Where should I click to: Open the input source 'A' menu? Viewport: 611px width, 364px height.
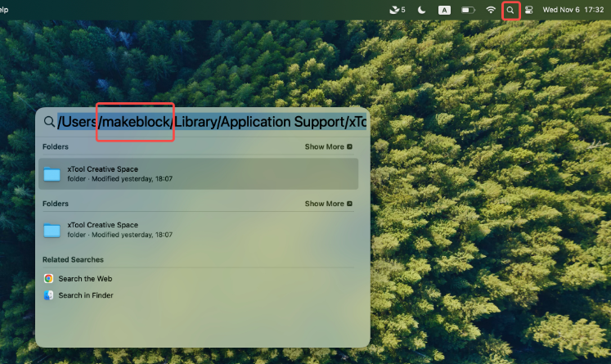[x=444, y=10]
